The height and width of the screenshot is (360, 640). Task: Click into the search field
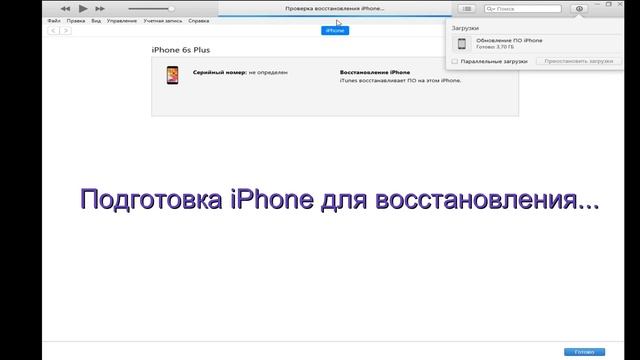pyautogui.click(x=523, y=9)
